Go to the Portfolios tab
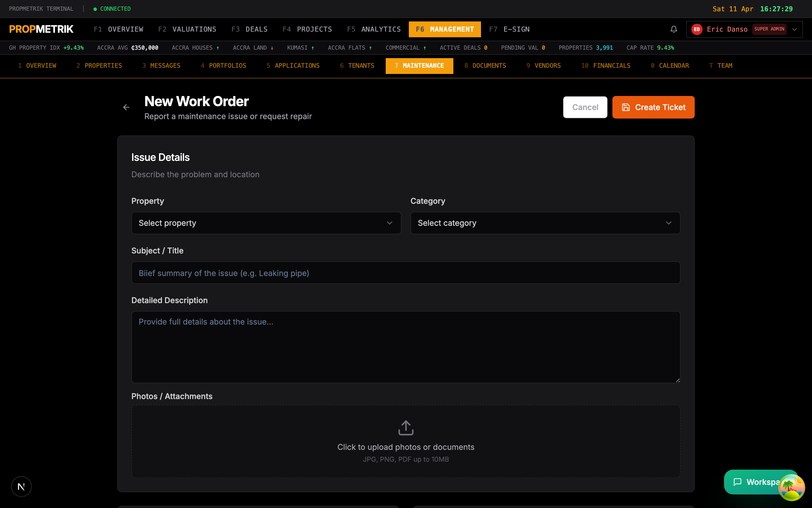812x508 pixels. [224, 65]
